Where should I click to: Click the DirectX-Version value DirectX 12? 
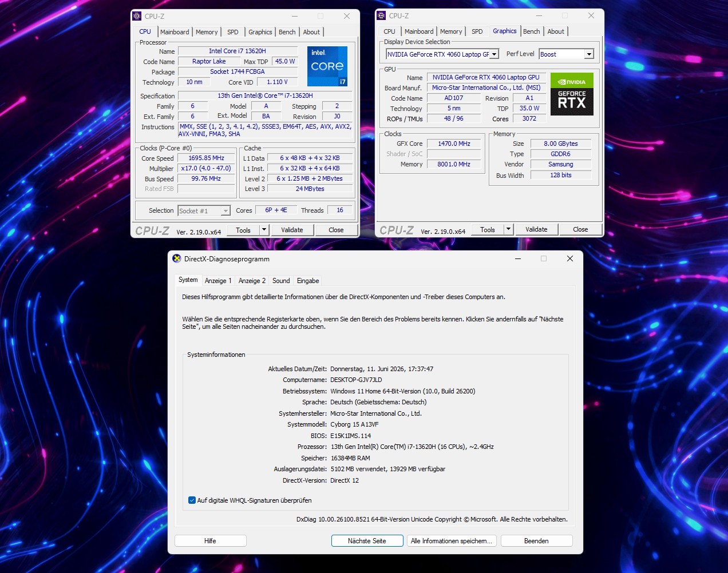click(x=345, y=480)
